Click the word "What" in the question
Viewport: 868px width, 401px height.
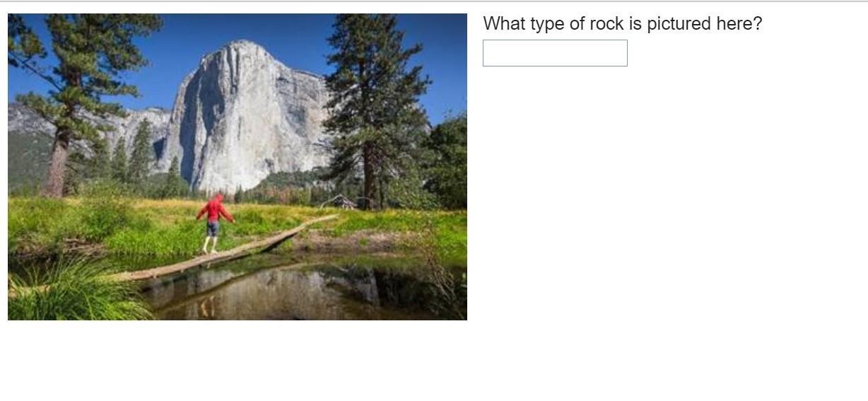(x=505, y=23)
